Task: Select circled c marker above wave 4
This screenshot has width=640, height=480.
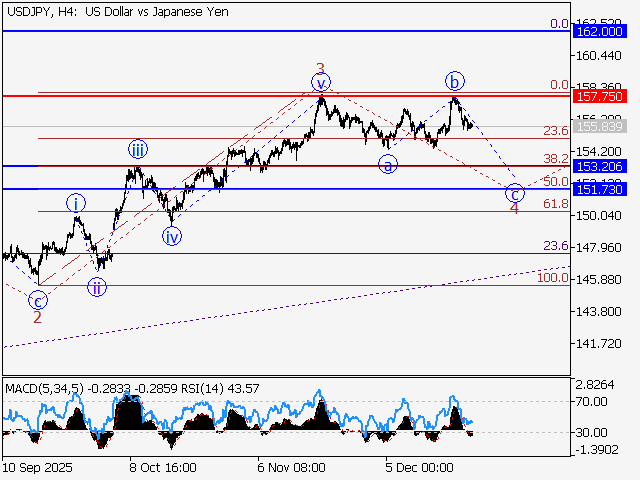Action: click(514, 192)
